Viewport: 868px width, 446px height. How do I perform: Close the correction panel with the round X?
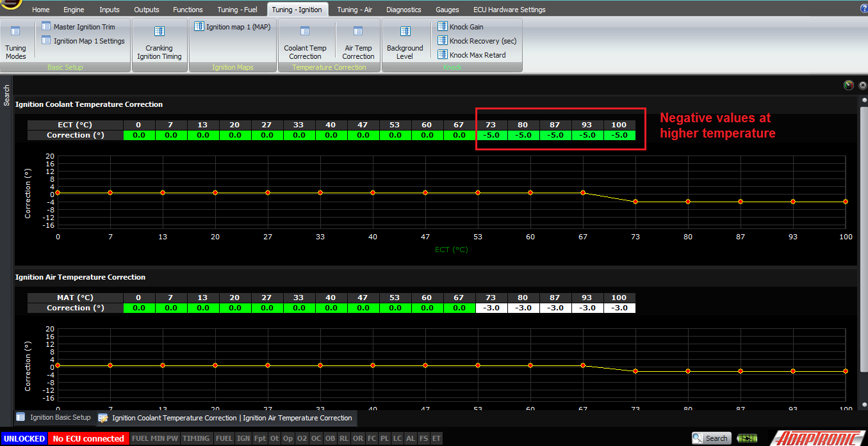point(862,85)
